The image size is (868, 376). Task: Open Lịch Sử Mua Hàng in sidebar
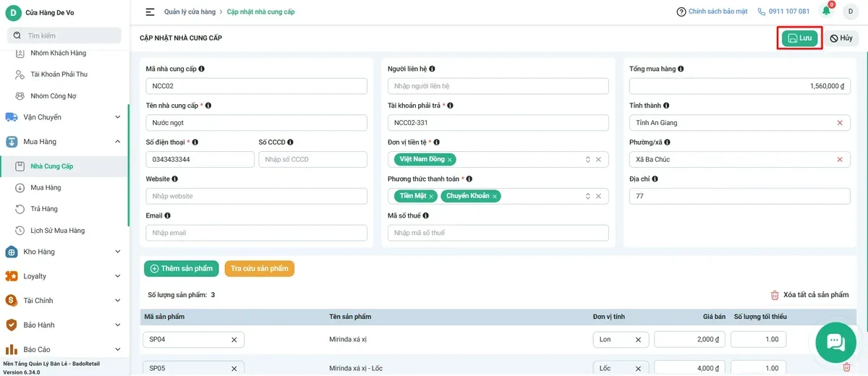coord(57,231)
